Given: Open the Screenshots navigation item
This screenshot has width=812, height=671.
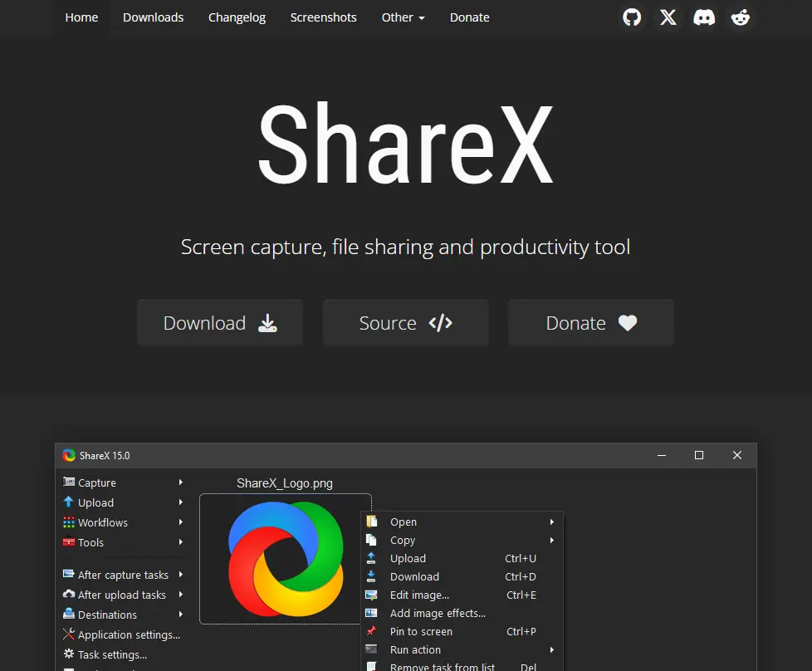Looking at the screenshot, I should pyautogui.click(x=323, y=17).
